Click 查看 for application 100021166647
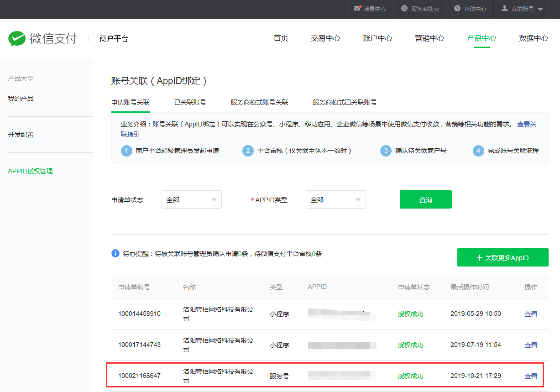 coord(531,376)
